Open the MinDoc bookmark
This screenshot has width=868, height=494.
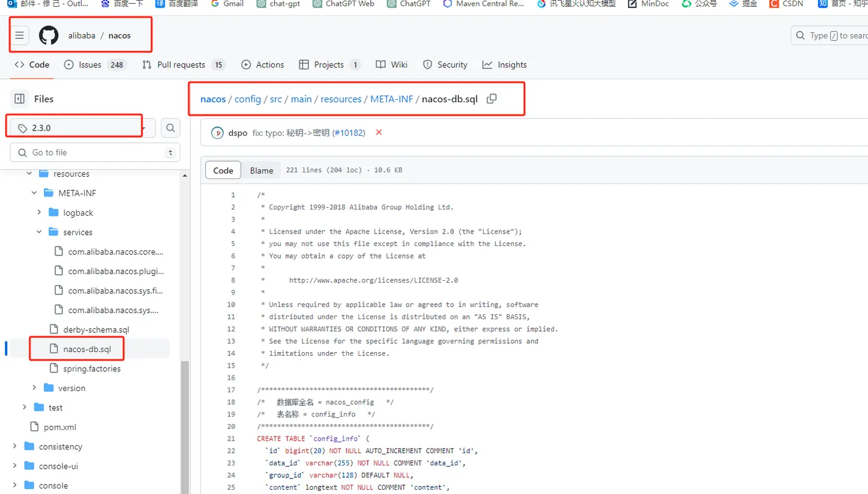click(x=648, y=4)
